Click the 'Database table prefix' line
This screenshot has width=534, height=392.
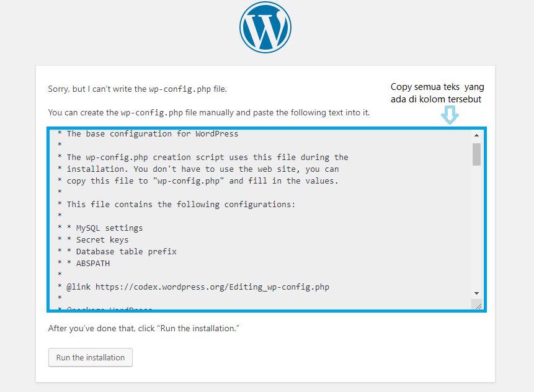[x=117, y=251]
